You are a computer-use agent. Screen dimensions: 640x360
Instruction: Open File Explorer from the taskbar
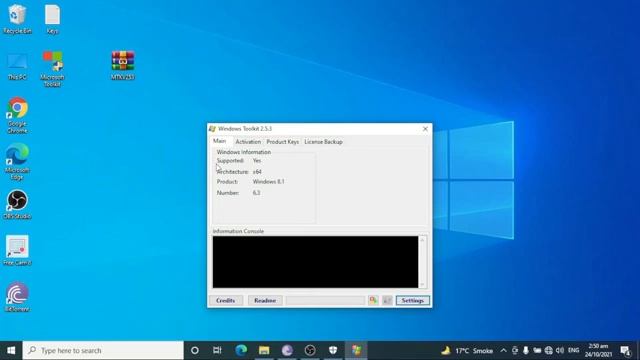click(264, 350)
